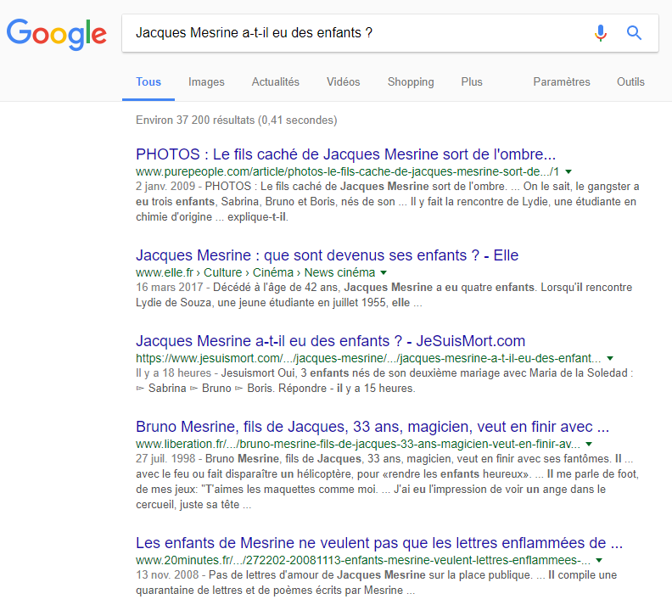Expand dropdown arrow next to liberation.fr URL
The width and height of the screenshot is (672, 616).
point(590,444)
